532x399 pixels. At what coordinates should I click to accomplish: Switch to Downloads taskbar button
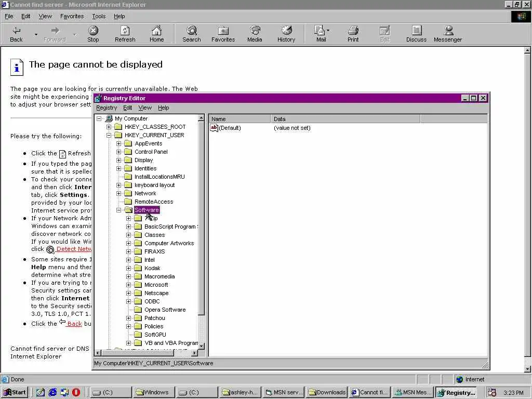(x=327, y=392)
